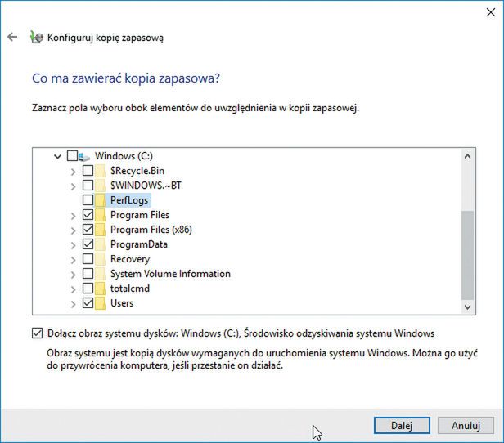
Task: Expand the Recovery folder node
Action: tap(74, 260)
